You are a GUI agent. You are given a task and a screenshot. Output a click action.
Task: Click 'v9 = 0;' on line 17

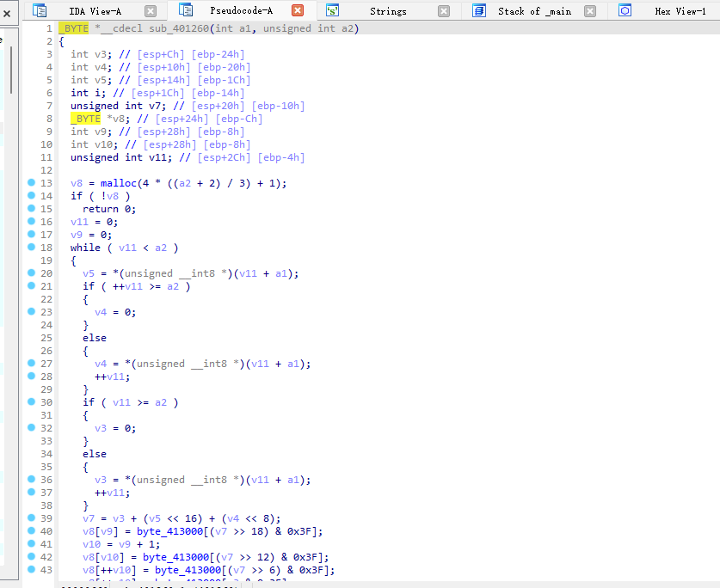pos(91,235)
